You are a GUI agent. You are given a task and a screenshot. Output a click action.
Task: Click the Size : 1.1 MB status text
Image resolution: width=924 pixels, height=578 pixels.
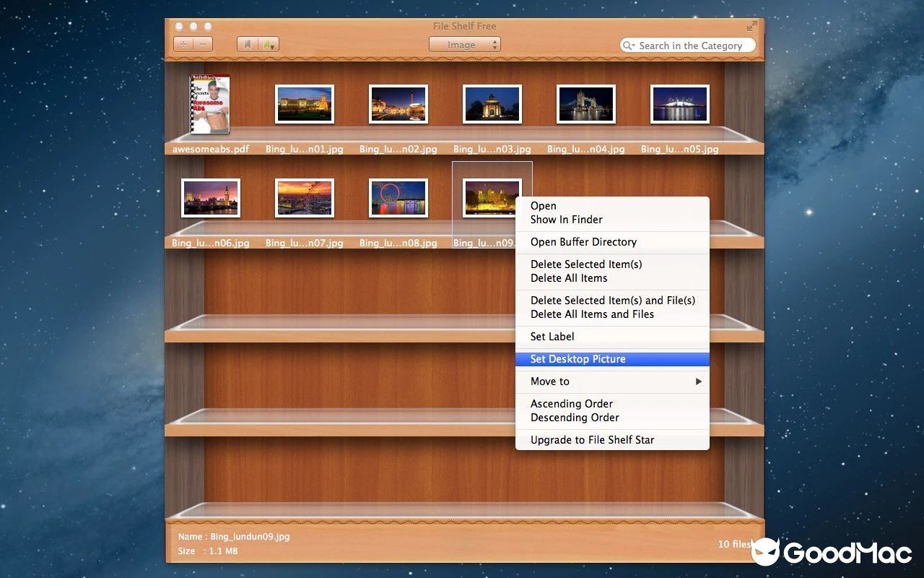(x=208, y=551)
